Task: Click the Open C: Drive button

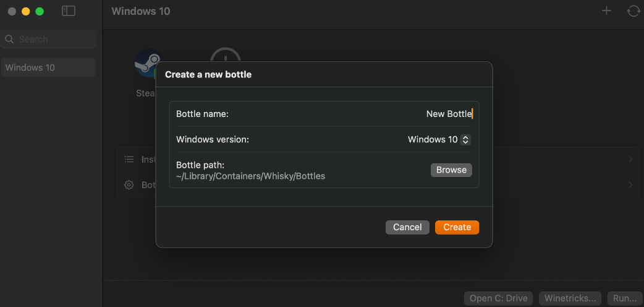Action: [498, 298]
